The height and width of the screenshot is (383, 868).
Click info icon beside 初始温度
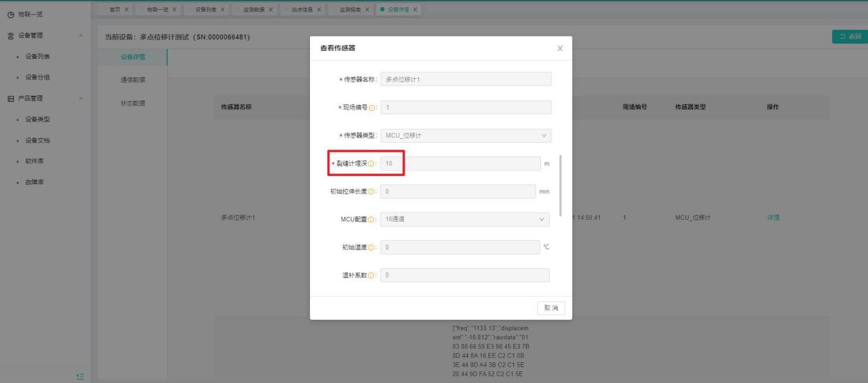point(371,247)
